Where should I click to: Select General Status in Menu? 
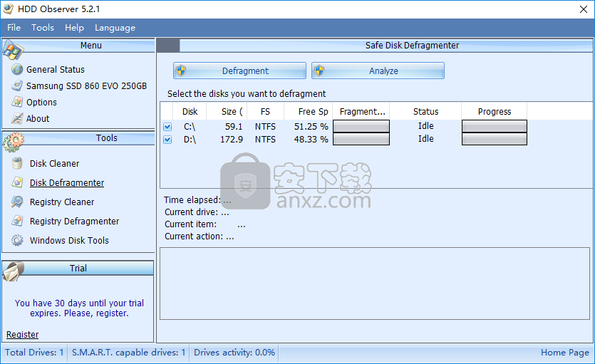[x=56, y=69]
